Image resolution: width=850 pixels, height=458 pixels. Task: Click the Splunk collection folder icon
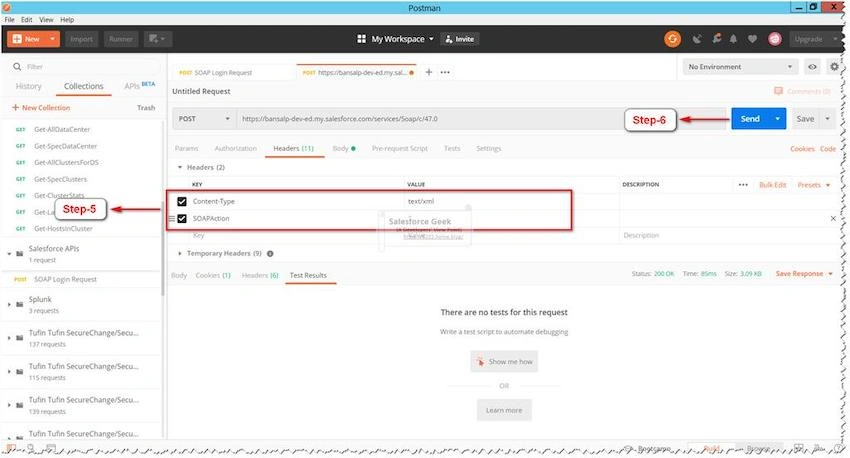pos(20,305)
